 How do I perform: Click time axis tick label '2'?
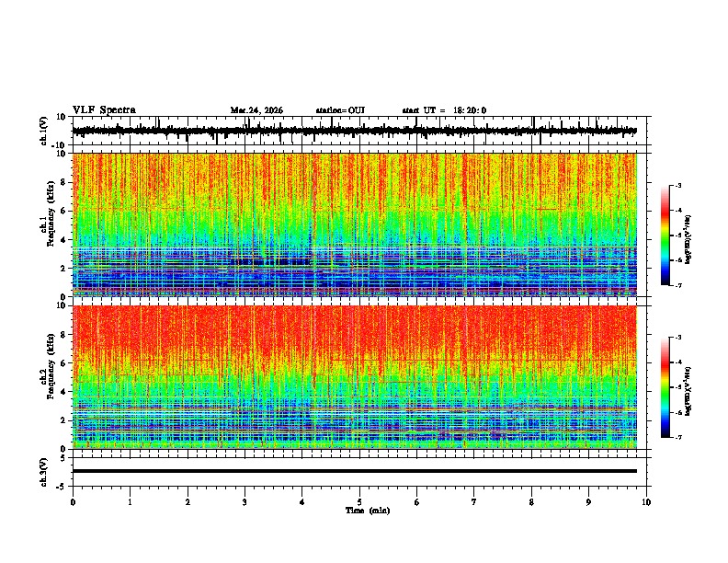pos(188,502)
